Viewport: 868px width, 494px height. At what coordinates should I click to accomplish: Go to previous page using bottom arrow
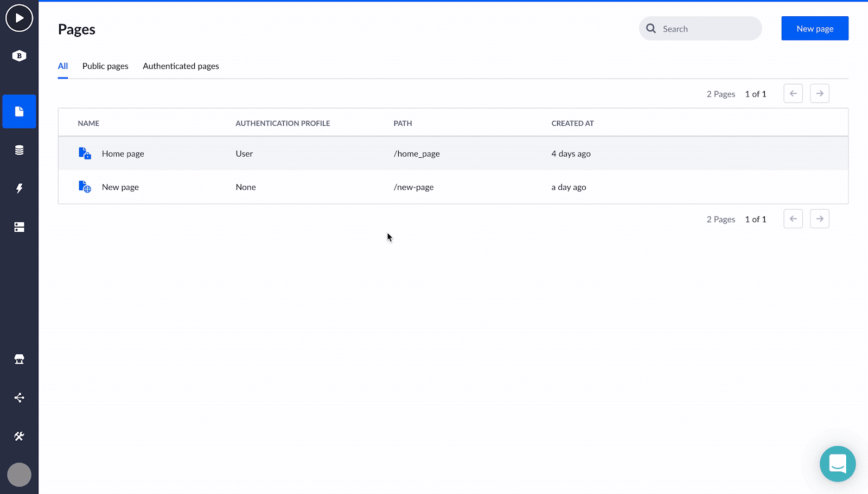coord(793,219)
